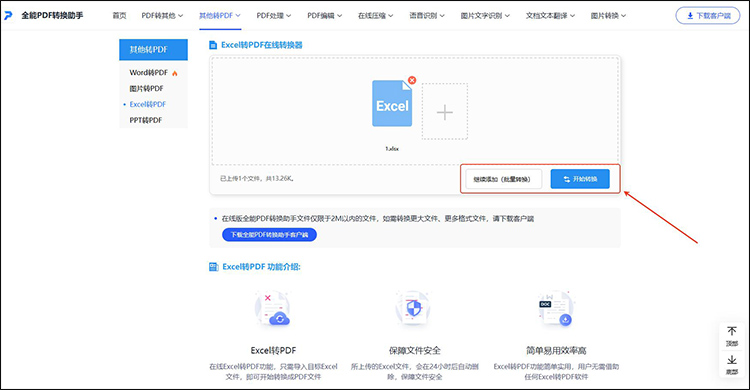Expand the 在线压缩 dropdown menu
The image size is (750, 390).
[375, 15]
